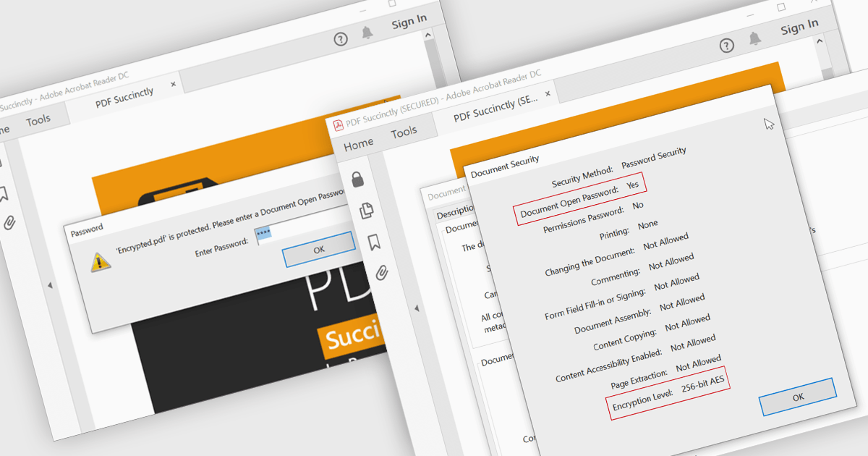Click Content Accessibility Enabled row
This screenshot has width=868, height=456.
tap(635, 360)
